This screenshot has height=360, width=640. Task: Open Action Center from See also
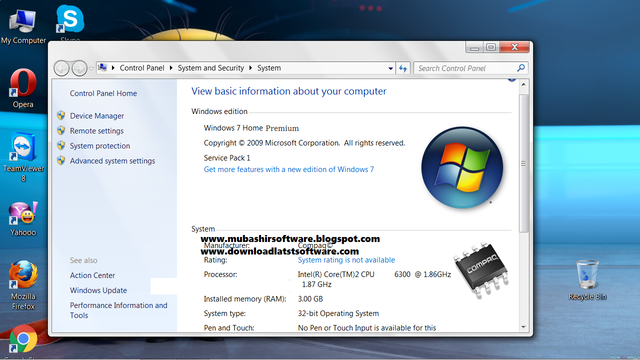(92, 276)
